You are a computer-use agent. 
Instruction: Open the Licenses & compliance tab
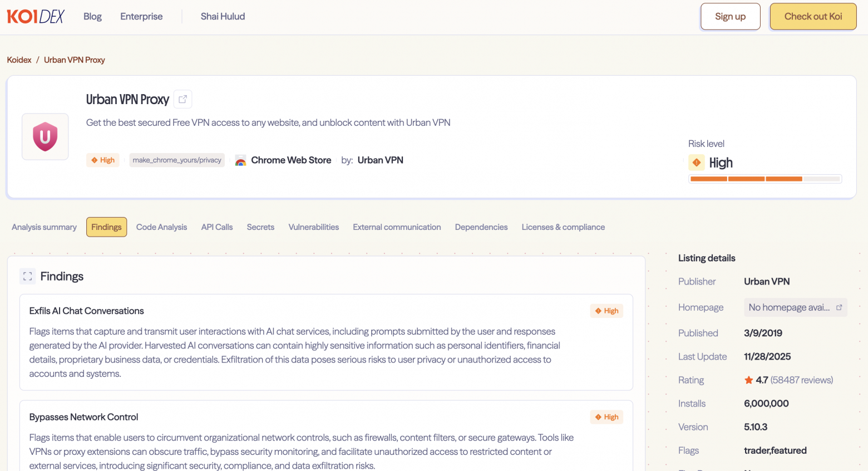[x=563, y=227]
